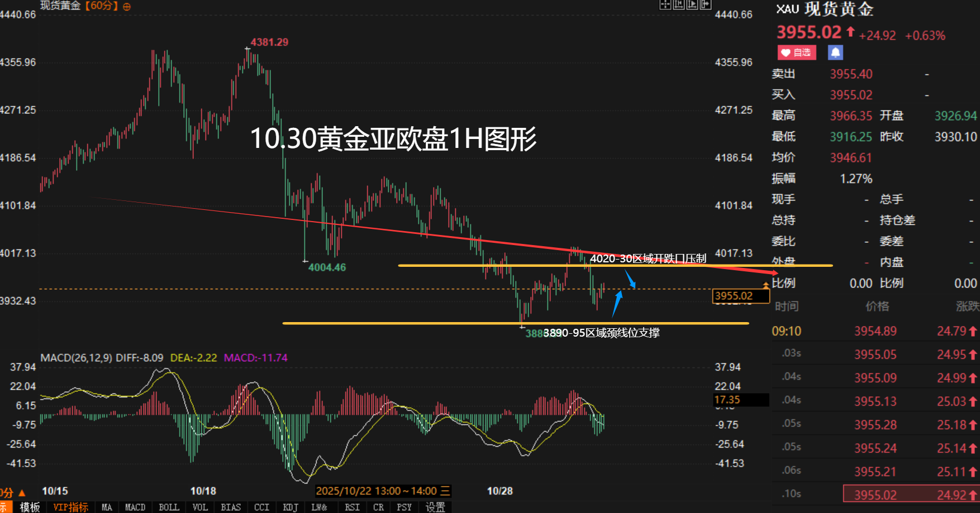Click the blue bell alert icon
Screen dimensions: 980x513
pyautogui.click(x=835, y=52)
